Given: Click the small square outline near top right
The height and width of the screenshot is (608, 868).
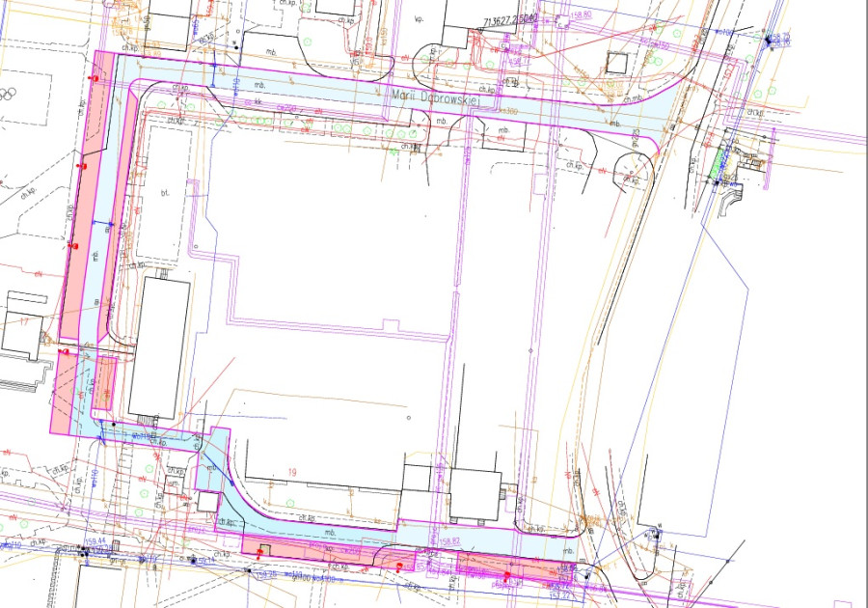Looking at the screenshot, I should [612, 62].
